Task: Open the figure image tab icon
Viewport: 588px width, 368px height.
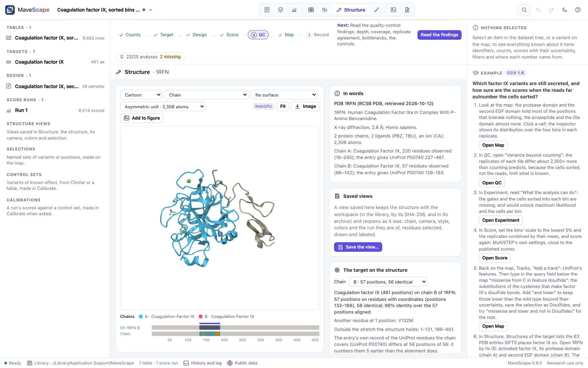Action: click(x=393, y=10)
